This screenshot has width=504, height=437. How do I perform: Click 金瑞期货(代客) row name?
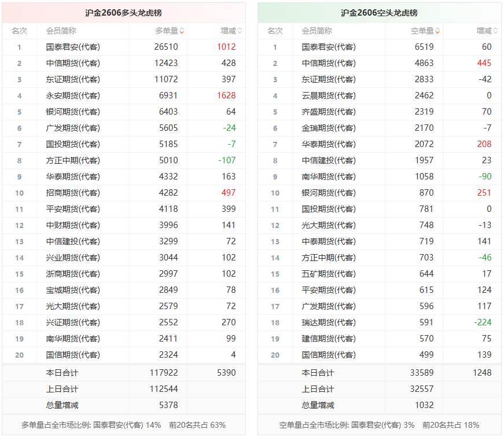[329, 128]
